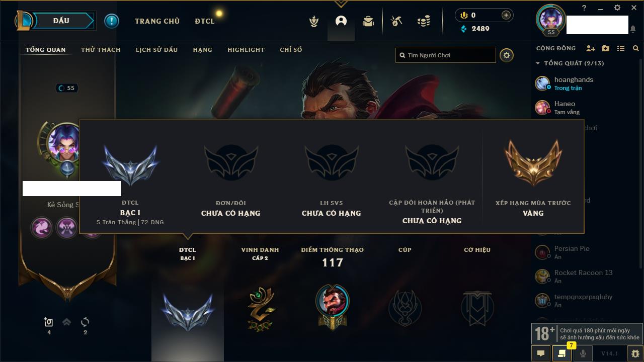Switch to the LỊCH SỬ ĐẤU tab
The image size is (644, 362).
[156, 50]
